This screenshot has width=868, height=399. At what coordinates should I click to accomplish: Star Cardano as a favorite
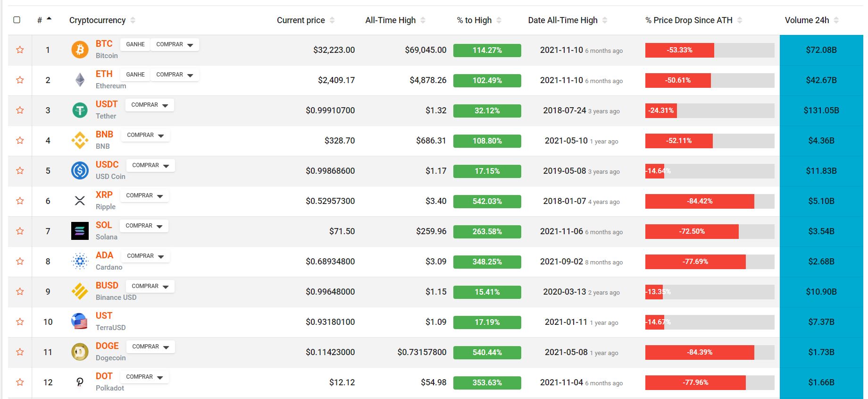20,261
